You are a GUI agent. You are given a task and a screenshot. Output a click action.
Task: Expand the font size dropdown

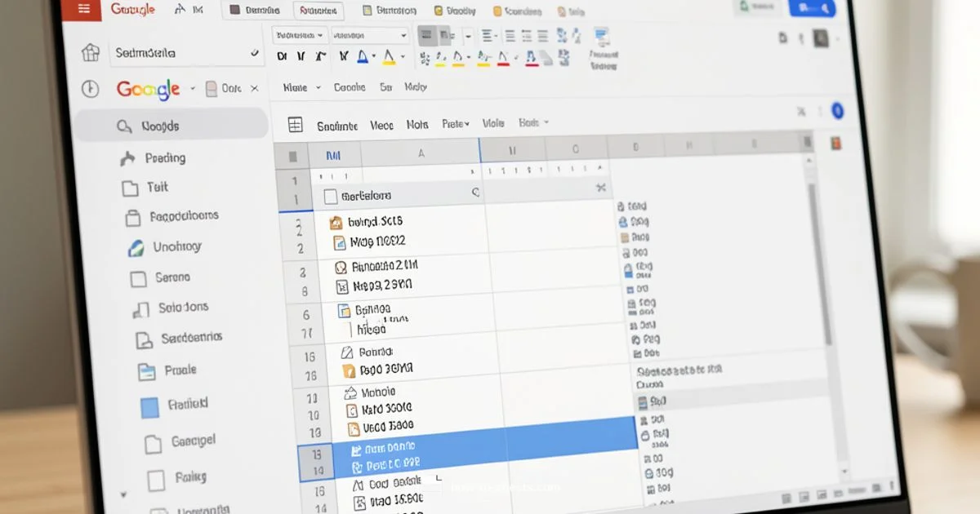pyautogui.click(x=372, y=35)
